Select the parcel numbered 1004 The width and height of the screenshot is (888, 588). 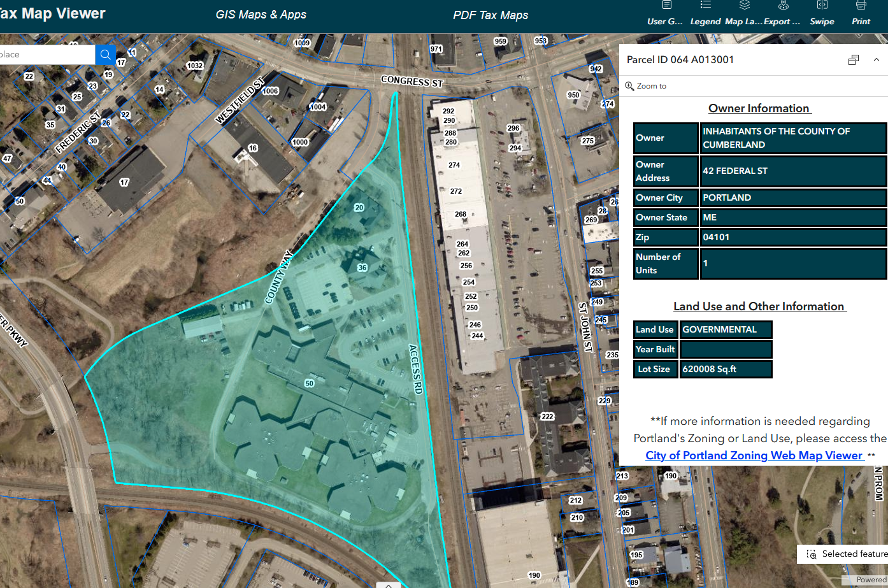tap(319, 107)
